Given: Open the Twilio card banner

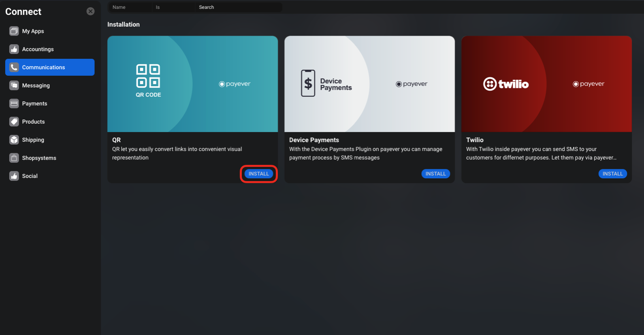Looking at the screenshot, I should [x=547, y=84].
